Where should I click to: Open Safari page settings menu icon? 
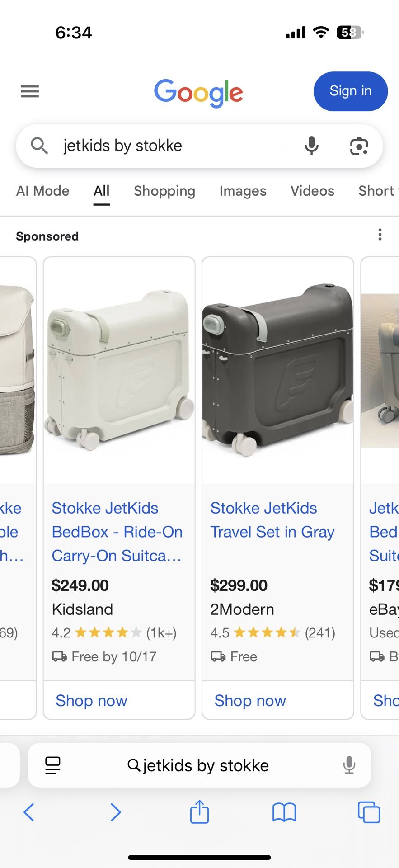53,765
